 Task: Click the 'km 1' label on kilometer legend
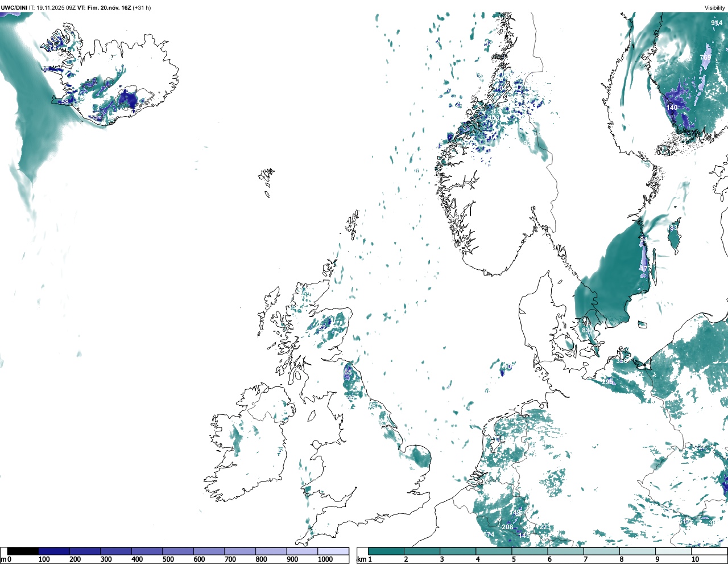point(364,559)
